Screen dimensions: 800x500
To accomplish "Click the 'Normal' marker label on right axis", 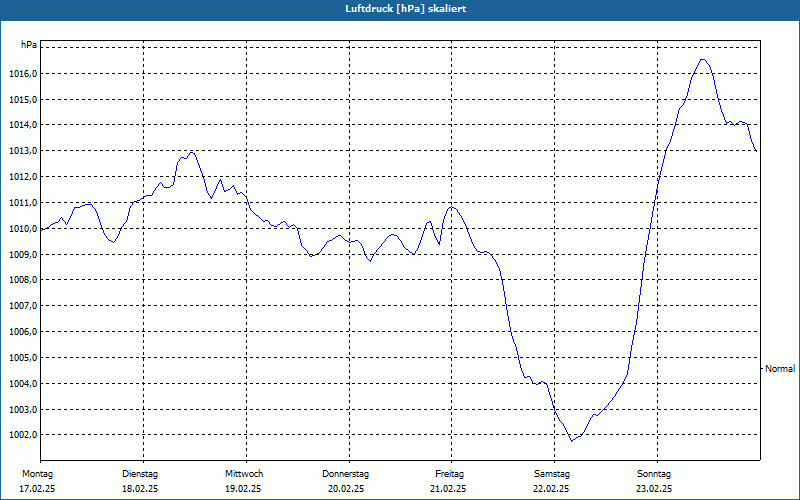I will click(x=780, y=368).
